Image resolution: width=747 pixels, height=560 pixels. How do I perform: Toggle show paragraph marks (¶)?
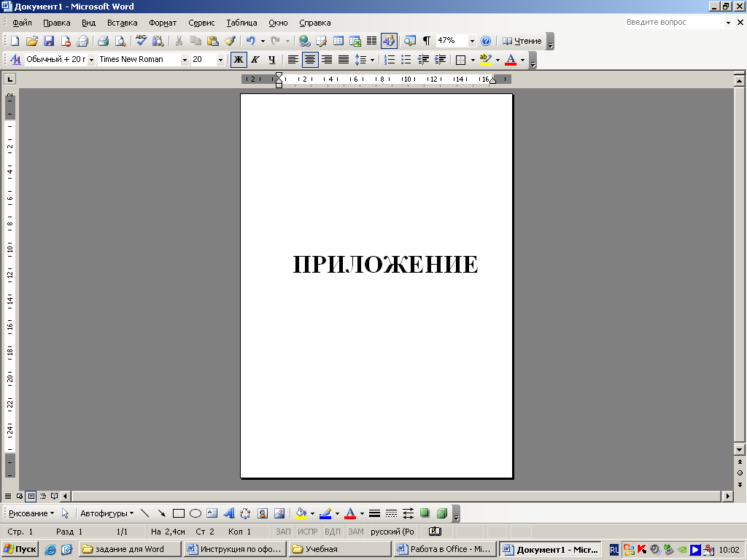[x=427, y=41]
